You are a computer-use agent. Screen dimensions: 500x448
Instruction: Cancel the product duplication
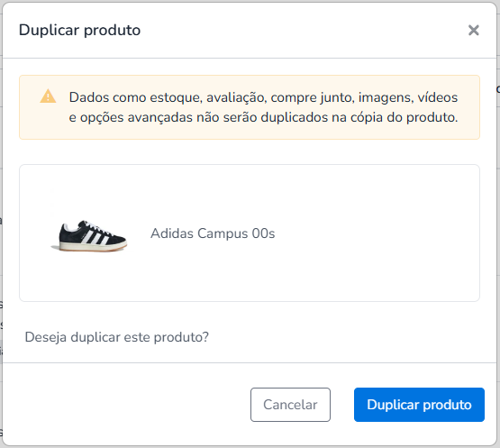pyautogui.click(x=290, y=405)
